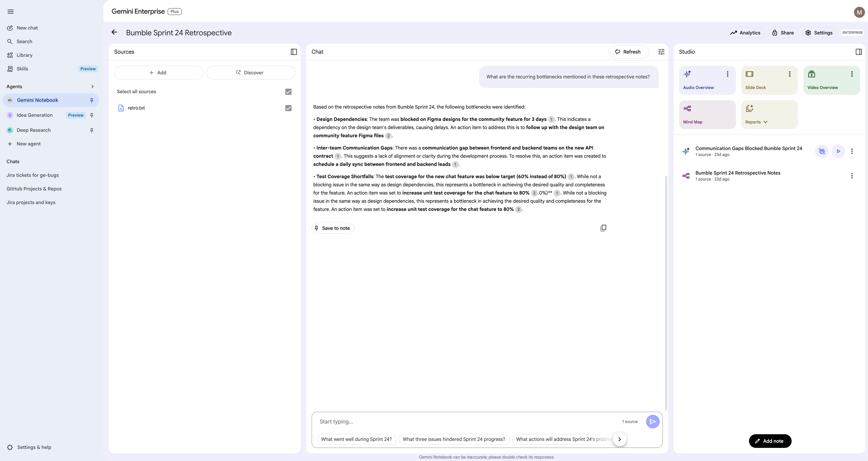Image resolution: width=868 pixels, height=461 pixels.
Task: Open the hamburger main menu
Action: coord(10,11)
